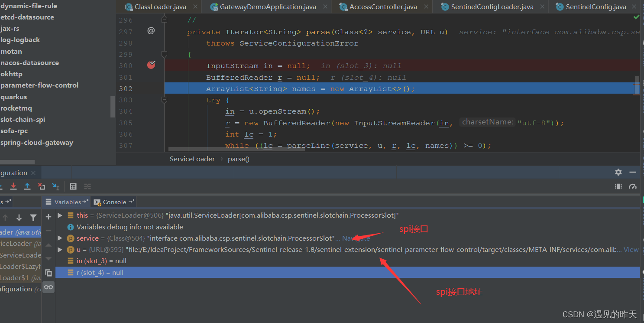Select the sofa-rpc project folder
The height and width of the screenshot is (323, 644).
(x=14, y=131)
